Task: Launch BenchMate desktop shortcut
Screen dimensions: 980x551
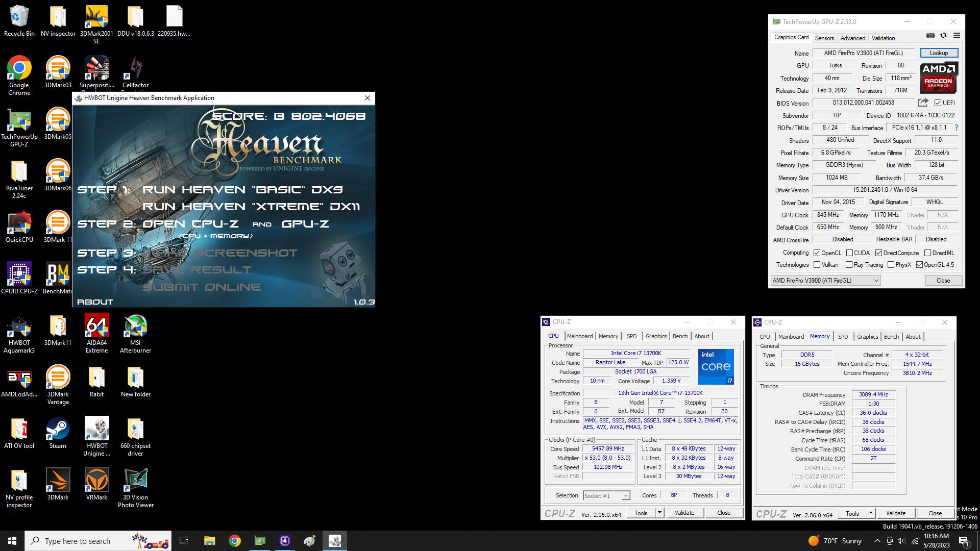Action: pyautogui.click(x=58, y=278)
